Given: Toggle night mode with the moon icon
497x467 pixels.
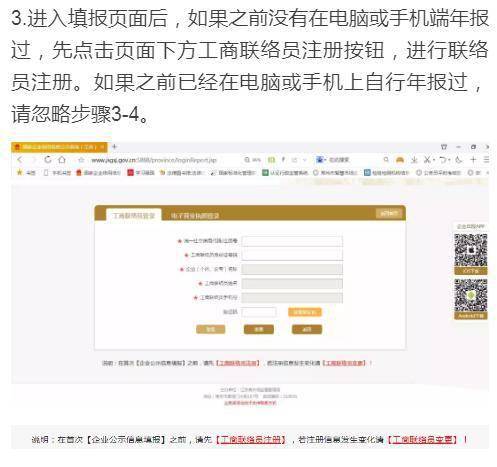Looking at the screenshot, I should tap(459, 160).
